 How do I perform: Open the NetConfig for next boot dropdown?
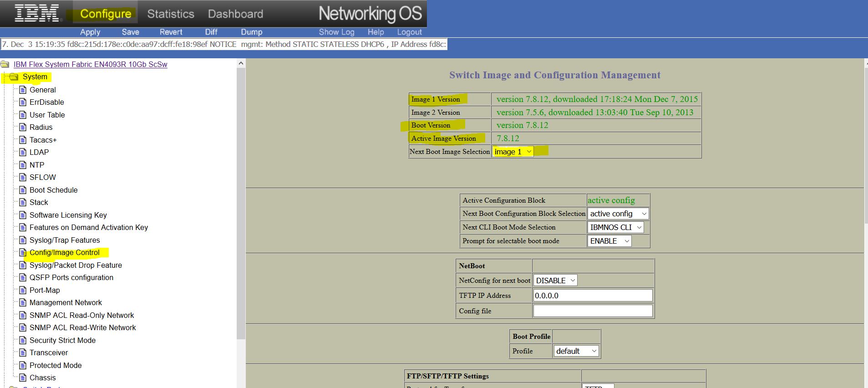pos(555,281)
